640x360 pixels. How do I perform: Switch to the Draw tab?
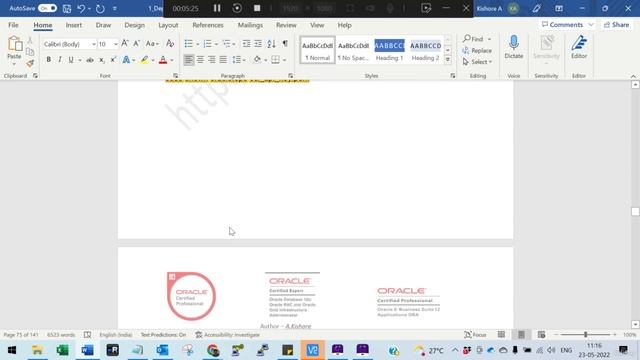103,25
